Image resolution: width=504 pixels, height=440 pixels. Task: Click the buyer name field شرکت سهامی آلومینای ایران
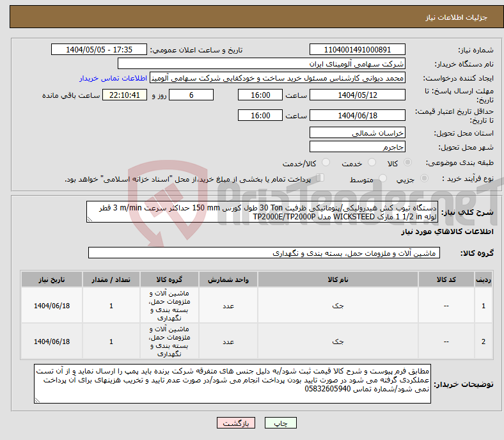tap(262, 64)
